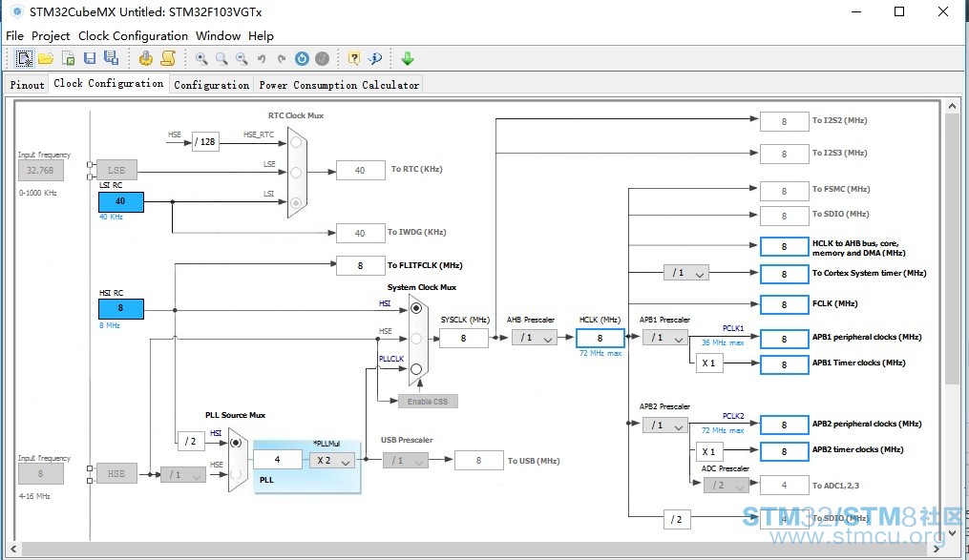Click the SYSCLK (MHz) value field
Screen dimensions: 969x560
tap(463, 338)
